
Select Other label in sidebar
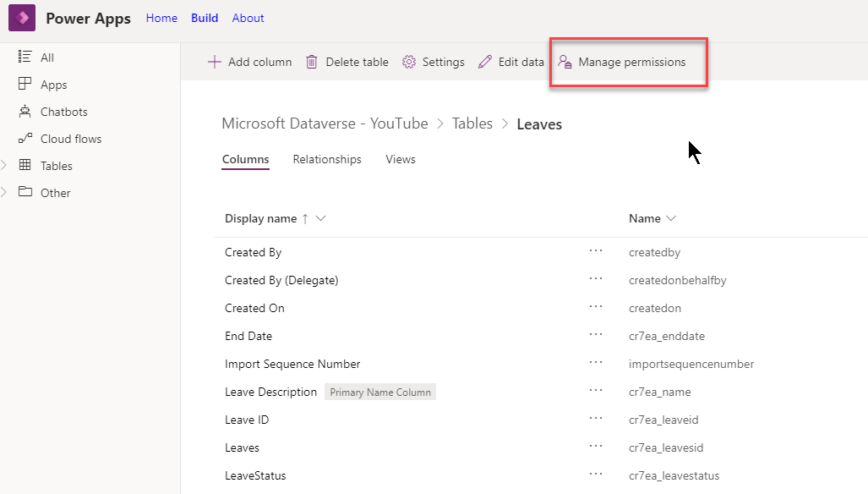coord(55,193)
